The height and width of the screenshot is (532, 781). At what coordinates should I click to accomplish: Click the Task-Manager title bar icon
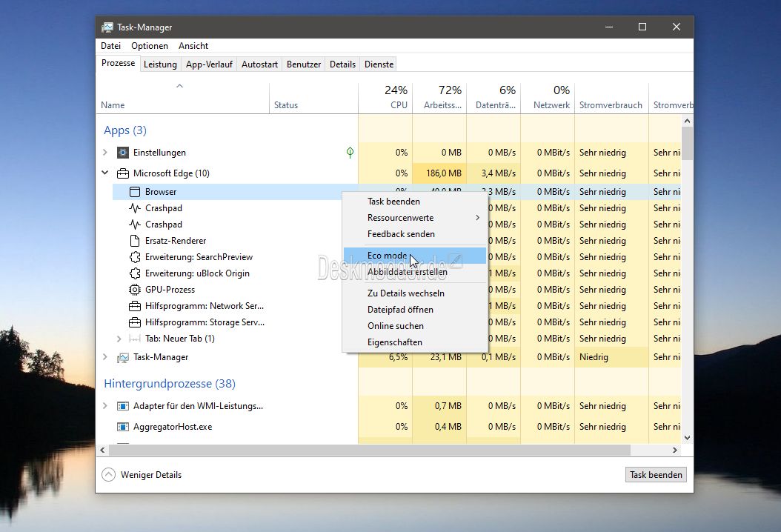(107, 27)
